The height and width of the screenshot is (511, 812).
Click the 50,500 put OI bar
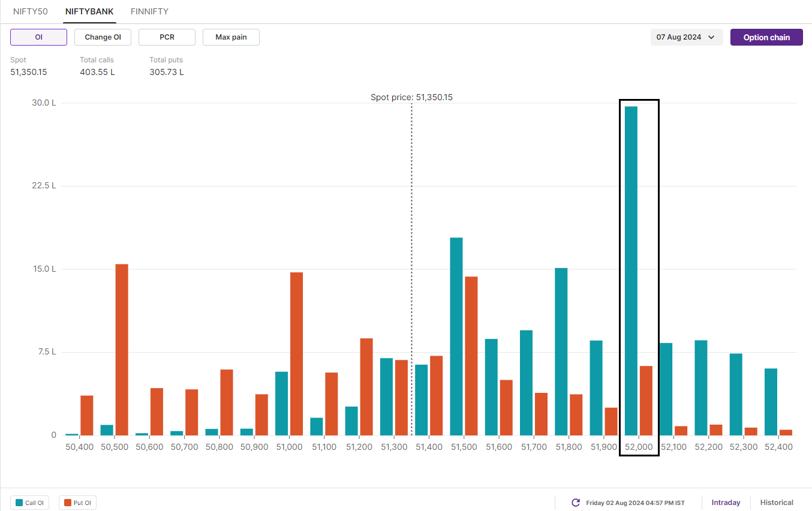[122, 350]
